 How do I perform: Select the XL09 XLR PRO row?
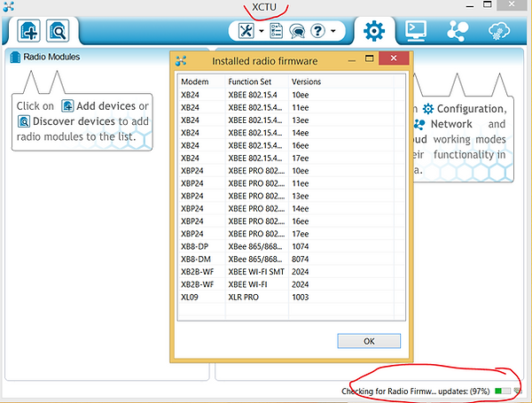click(291, 297)
